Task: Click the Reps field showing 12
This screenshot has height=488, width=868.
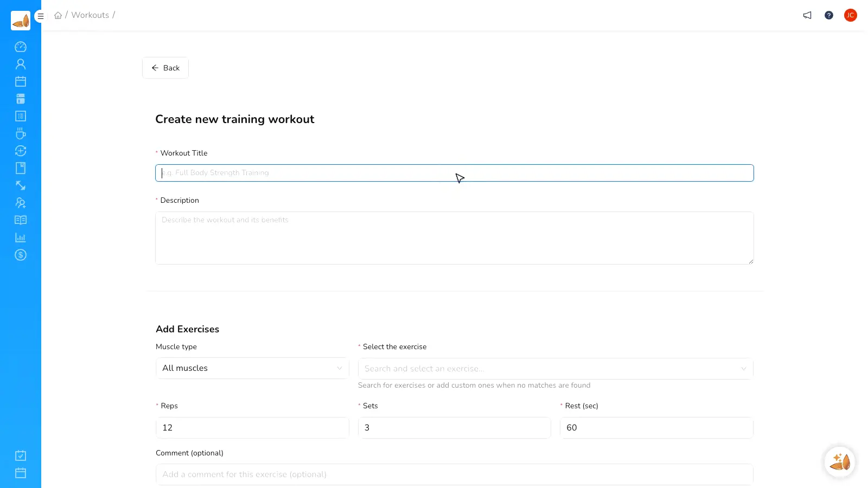Action: pos(252,428)
